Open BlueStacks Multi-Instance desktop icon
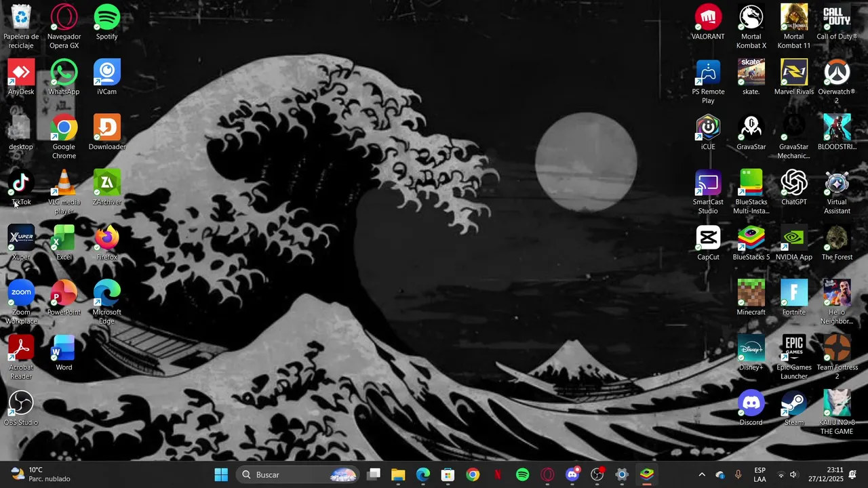 (751, 192)
